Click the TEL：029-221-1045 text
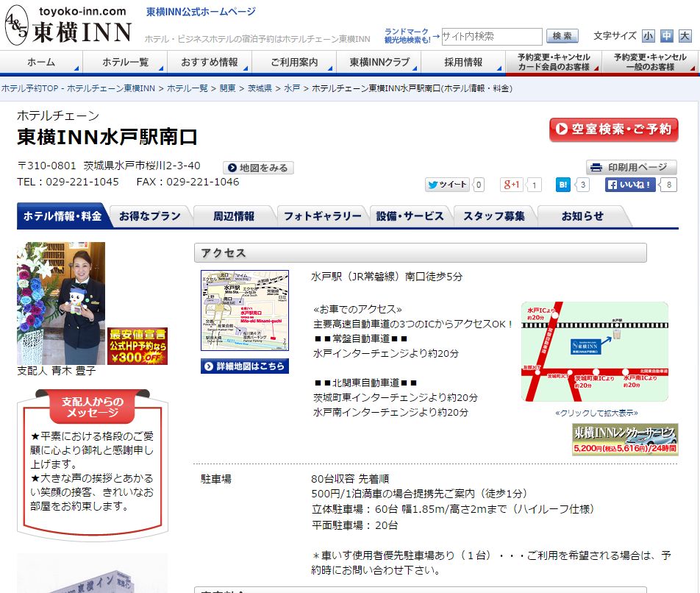 coord(68,182)
